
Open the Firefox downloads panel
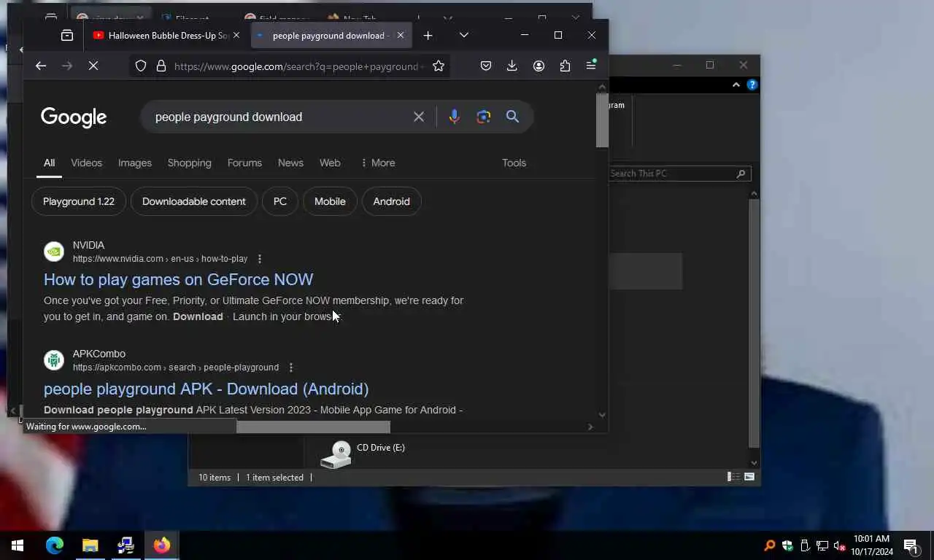coord(512,66)
